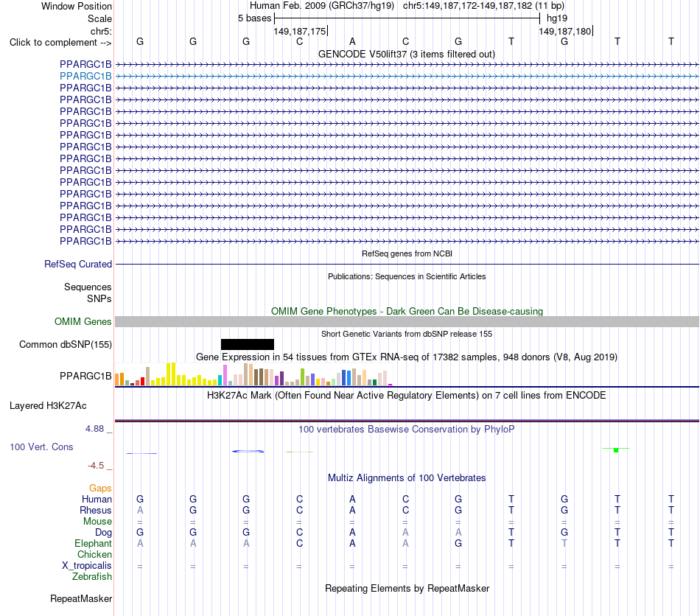Click the OMIM Gene Phenotypes track title
Viewport: 700px width, 616px height.
pos(407,311)
